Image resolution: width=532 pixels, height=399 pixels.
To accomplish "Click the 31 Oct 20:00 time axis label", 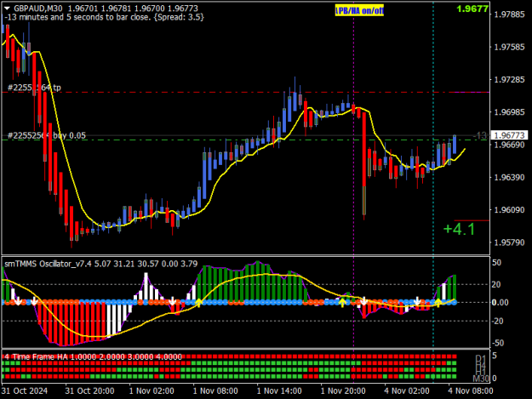I will [x=89, y=390].
